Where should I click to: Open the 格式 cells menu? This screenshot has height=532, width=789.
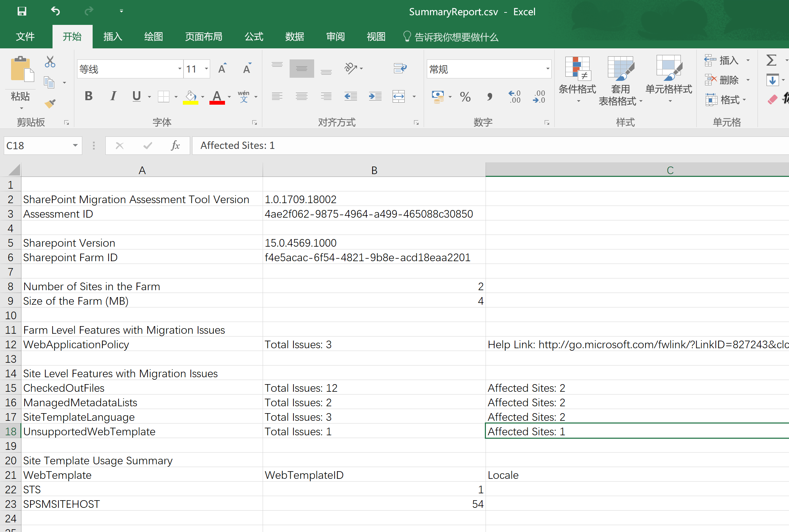click(726, 100)
